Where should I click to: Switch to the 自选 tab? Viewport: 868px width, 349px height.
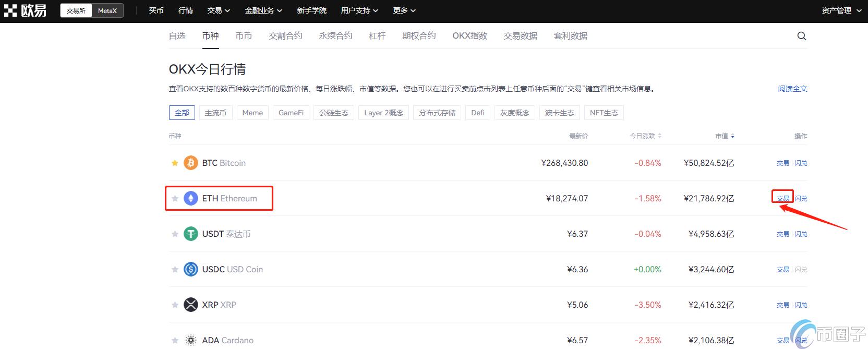(177, 36)
